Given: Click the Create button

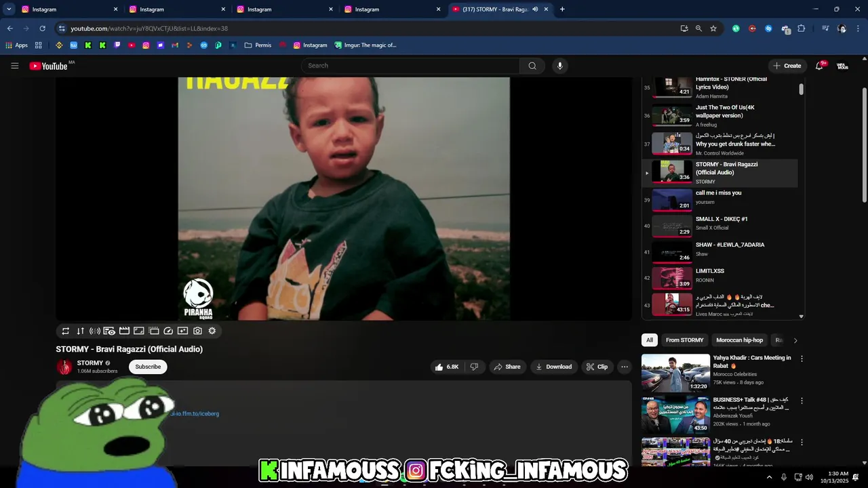Looking at the screenshot, I should [787, 66].
